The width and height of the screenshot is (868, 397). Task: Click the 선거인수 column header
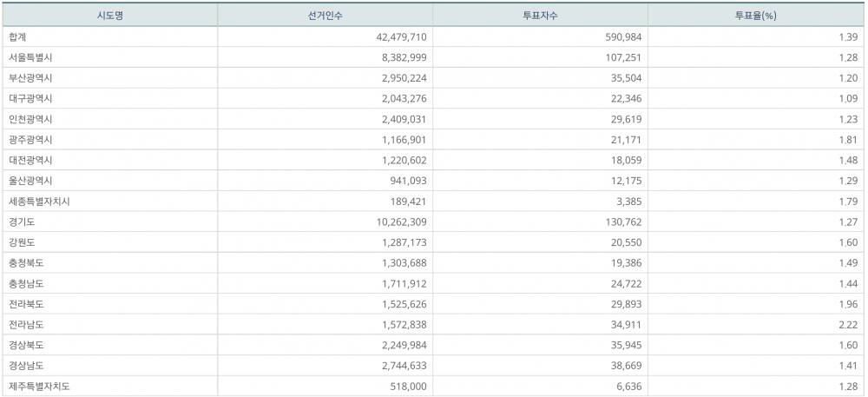click(324, 15)
